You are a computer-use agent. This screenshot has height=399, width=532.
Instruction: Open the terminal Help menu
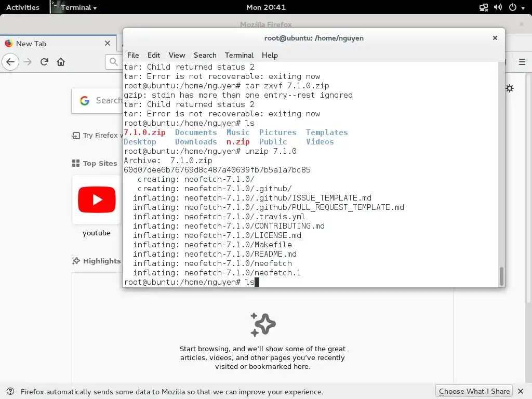270,55
